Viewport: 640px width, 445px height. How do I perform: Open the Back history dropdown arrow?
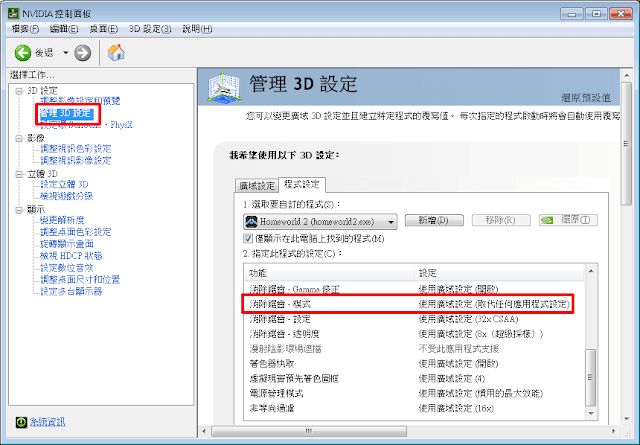coord(65,53)
